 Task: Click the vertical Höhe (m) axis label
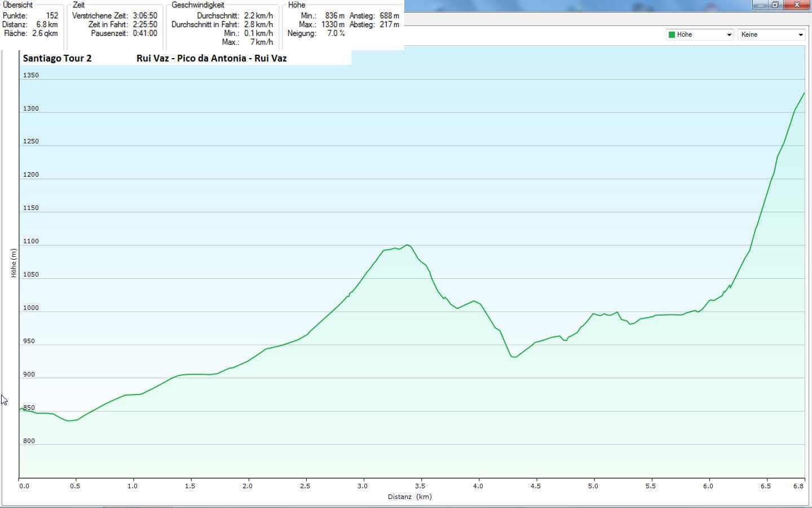(14, 263)
